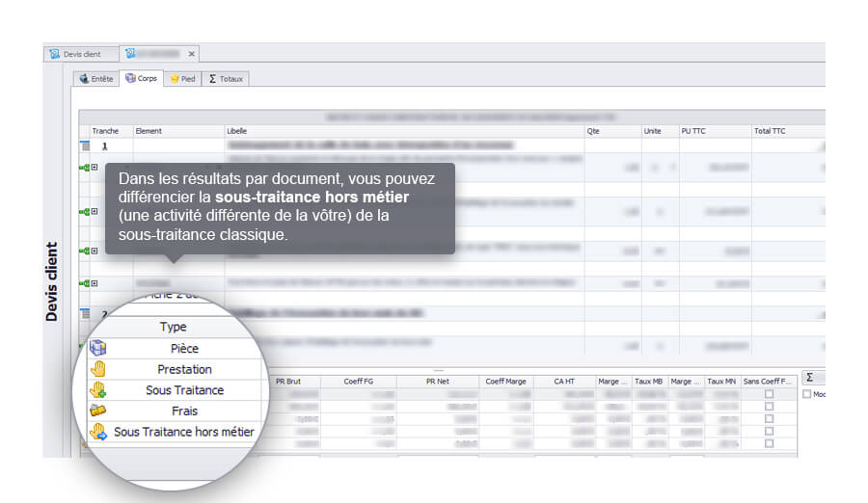This screenshot has height=503, width=868.
Task: Open the Totaux tab
Action: 226,78
